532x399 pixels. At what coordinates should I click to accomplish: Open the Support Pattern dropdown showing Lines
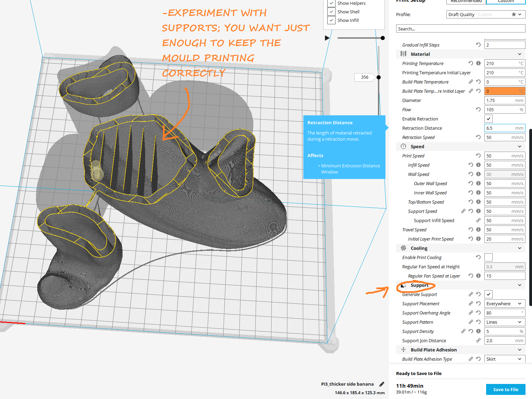(x=505, y=322)
